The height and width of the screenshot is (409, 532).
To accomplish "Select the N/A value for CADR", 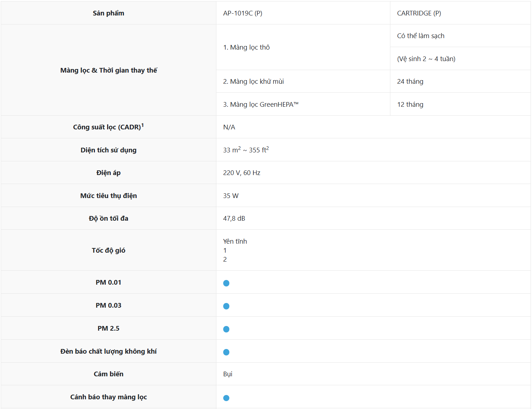I will [229, 127].
